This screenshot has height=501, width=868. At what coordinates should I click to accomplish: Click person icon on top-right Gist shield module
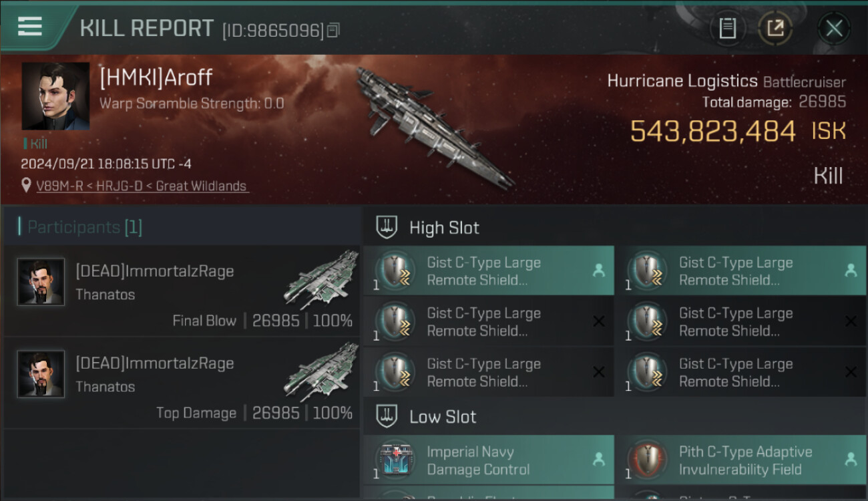pyautogui.click(x=851, y=271)
